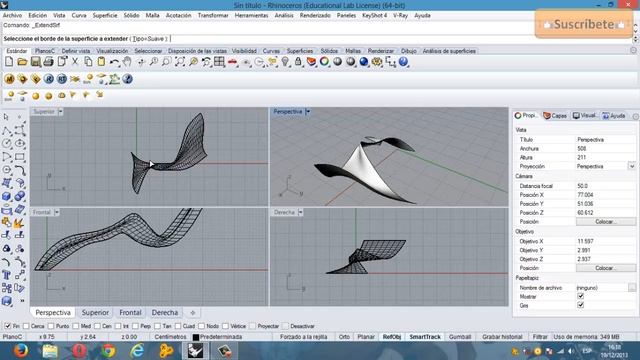
Task: Select Zoom Extents icon
Action: [x=180, y=62]
